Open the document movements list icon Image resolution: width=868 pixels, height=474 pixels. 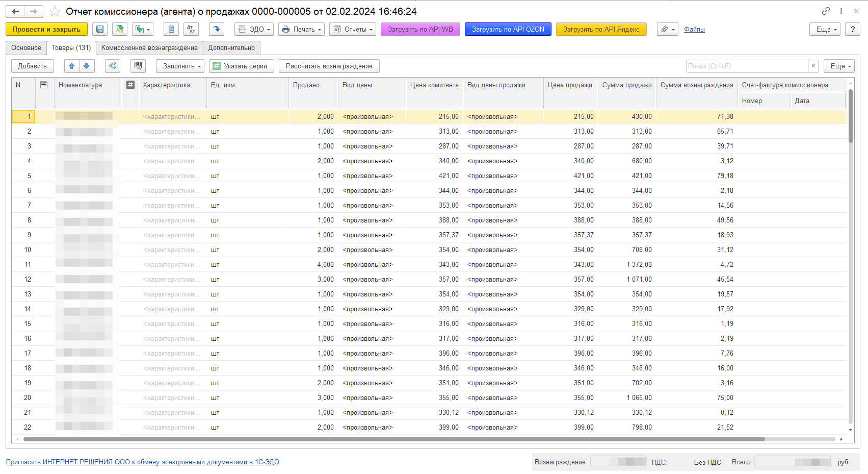coord(171,30)
